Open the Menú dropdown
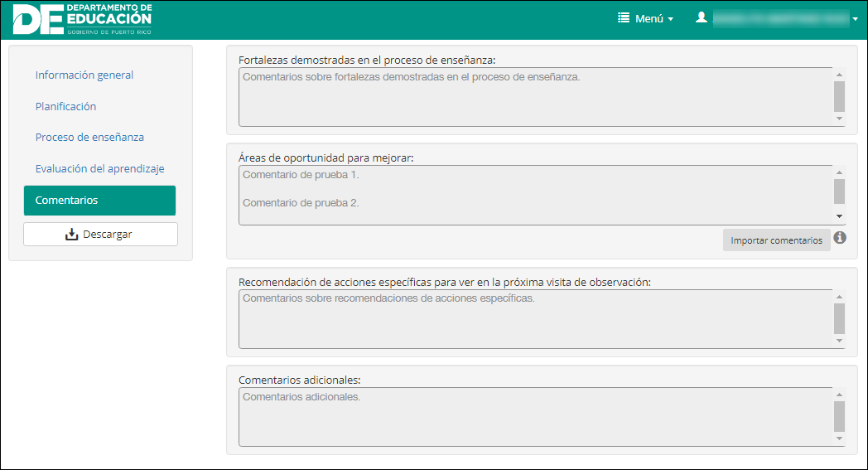The width and height of the screenshot is (868, 470). pos(646,18)
